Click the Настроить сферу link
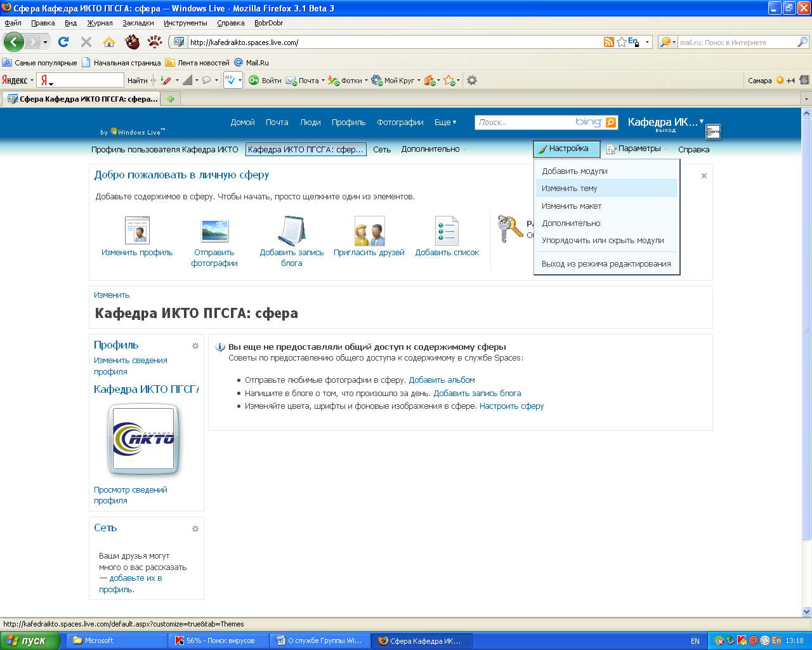 click(511, 406)
